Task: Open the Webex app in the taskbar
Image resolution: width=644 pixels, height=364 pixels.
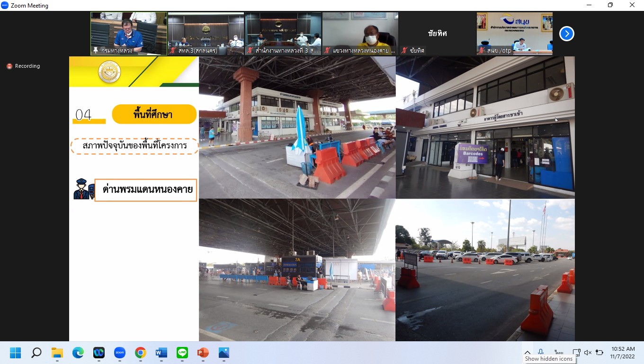Action: pyautogui.click(x=99, y=353)
